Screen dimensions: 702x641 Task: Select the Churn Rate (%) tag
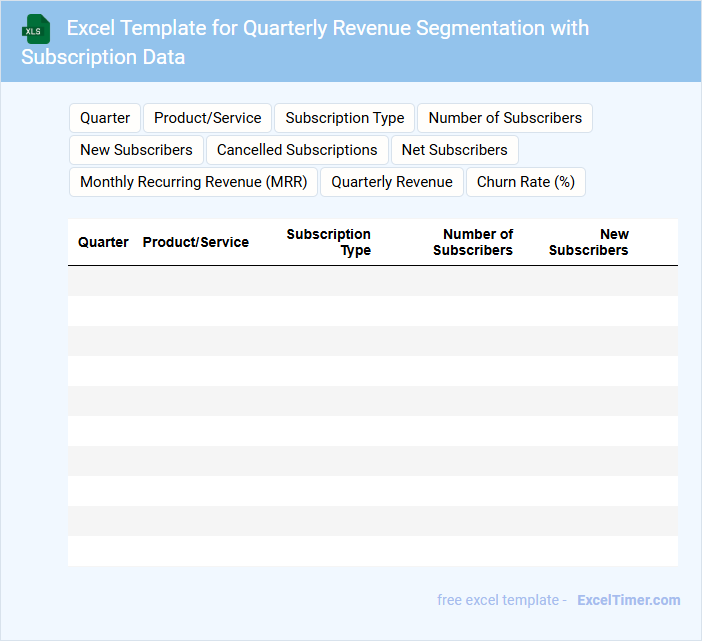525,182
